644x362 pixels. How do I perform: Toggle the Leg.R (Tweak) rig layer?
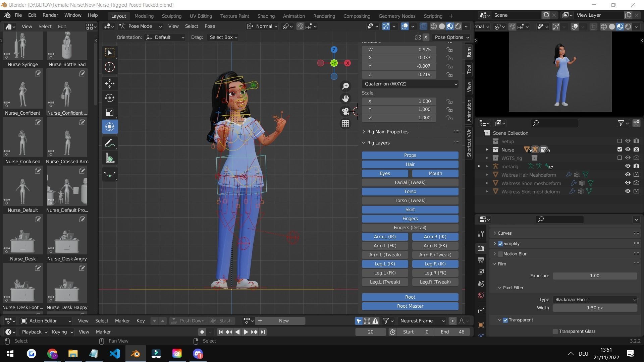click(435, 282)
